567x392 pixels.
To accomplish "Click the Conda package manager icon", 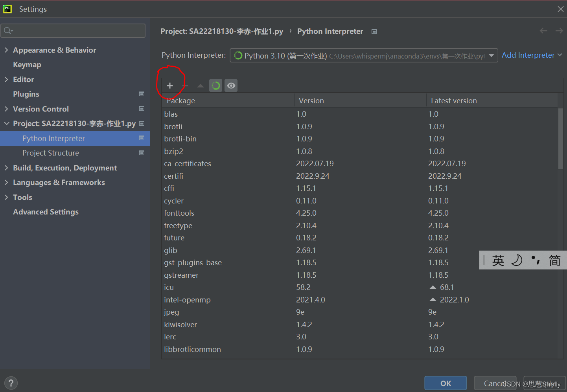I will (215, 85).
